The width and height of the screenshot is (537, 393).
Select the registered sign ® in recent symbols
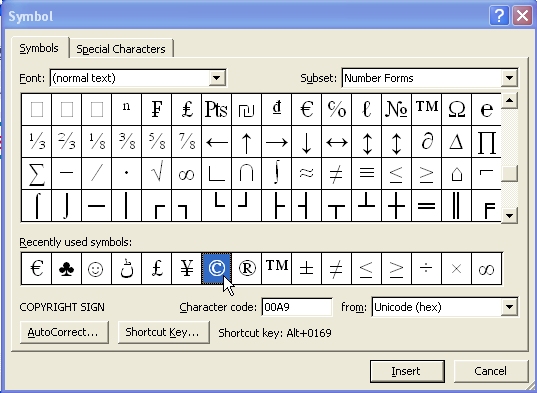pyautogui.click(x=247, y=269)
